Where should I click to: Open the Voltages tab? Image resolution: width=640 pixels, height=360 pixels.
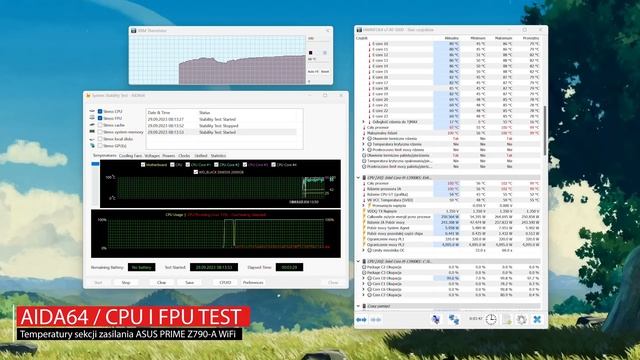(x=152, y=156)
